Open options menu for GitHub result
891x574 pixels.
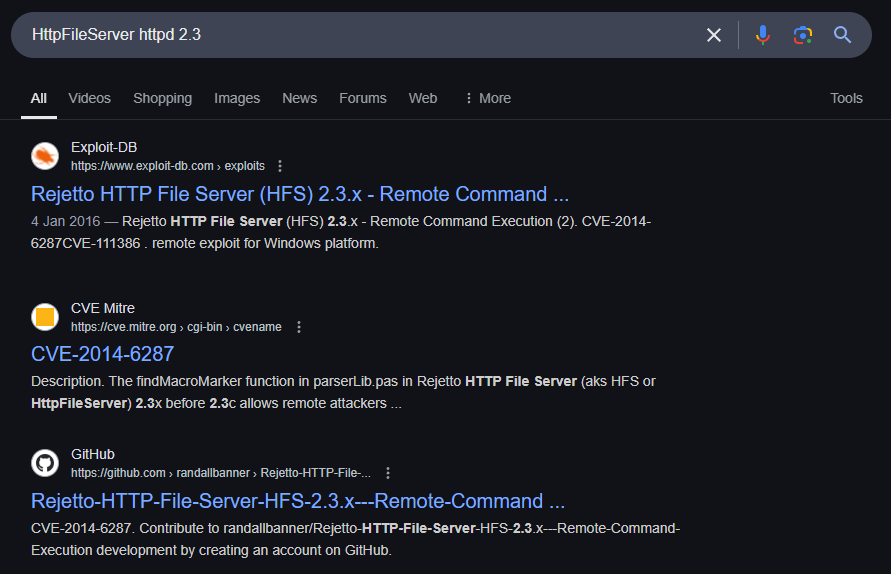(388, 473)
